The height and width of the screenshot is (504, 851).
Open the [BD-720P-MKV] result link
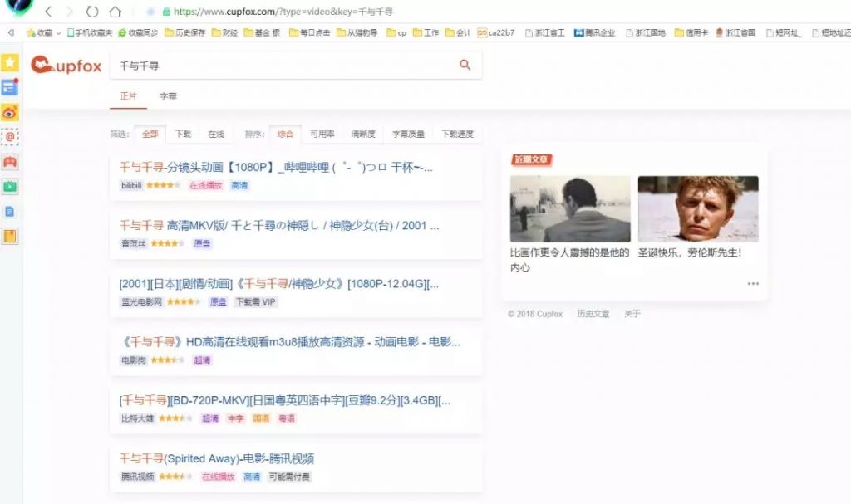click(x=284, y=400)
